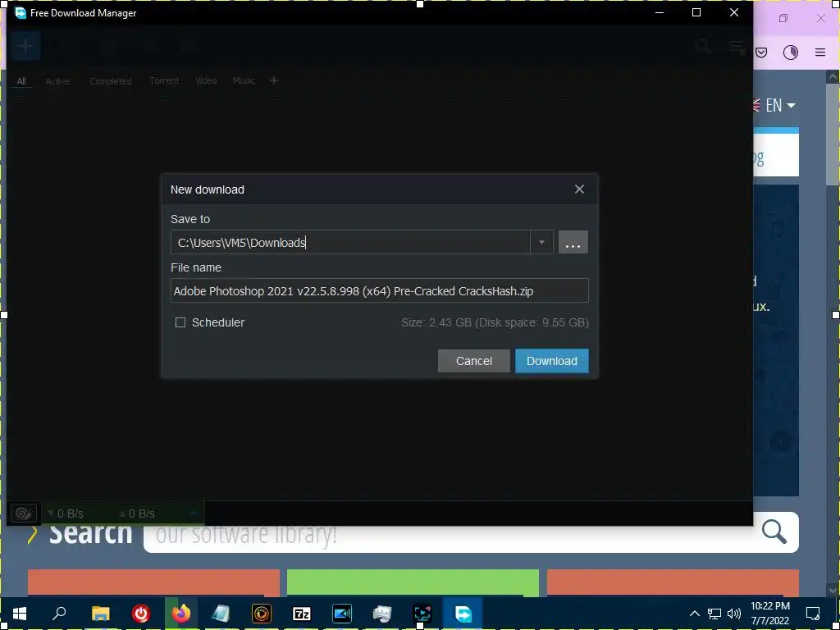The image size is (840, 630).
Task: Open the screen recorder icon in taskbar
Action: 342,614
